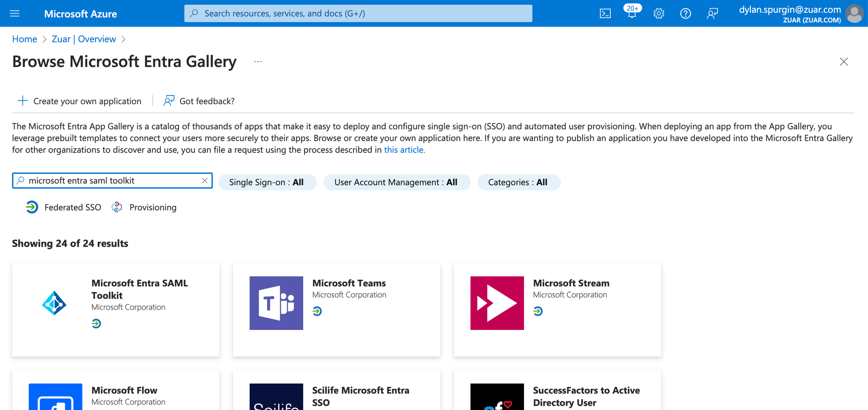Open the Microsoft Teams app title
This screenshot has height=410, width=868.
tap(349, 283)
